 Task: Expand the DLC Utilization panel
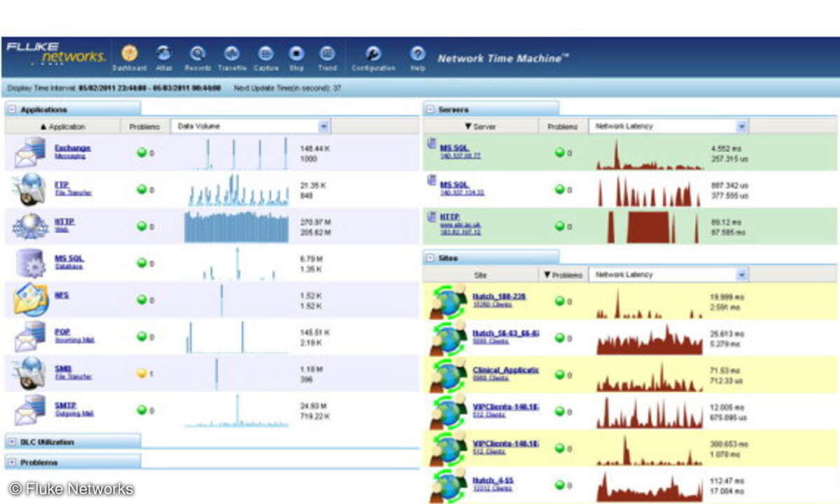(12, 442)
